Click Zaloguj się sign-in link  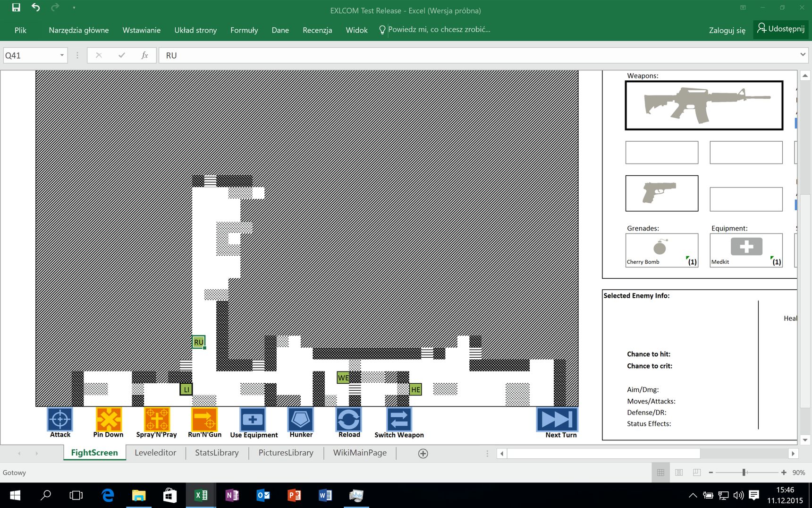(727, 30)
